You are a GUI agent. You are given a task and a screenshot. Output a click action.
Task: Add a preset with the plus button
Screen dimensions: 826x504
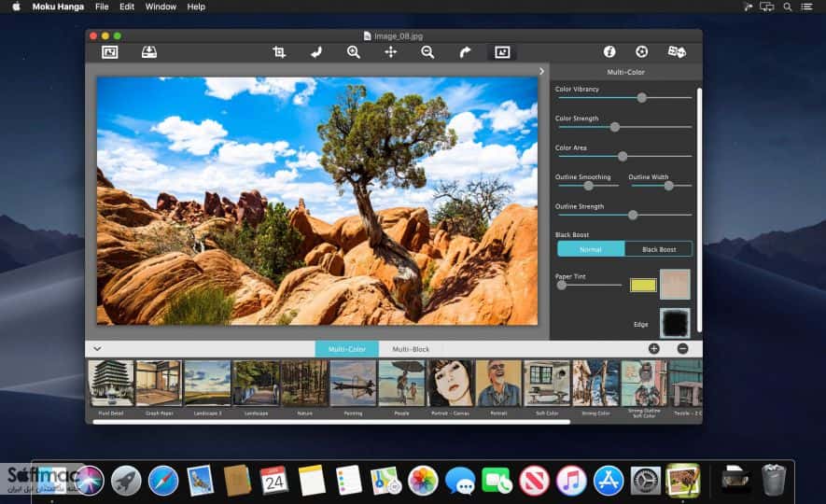(653, 349)
